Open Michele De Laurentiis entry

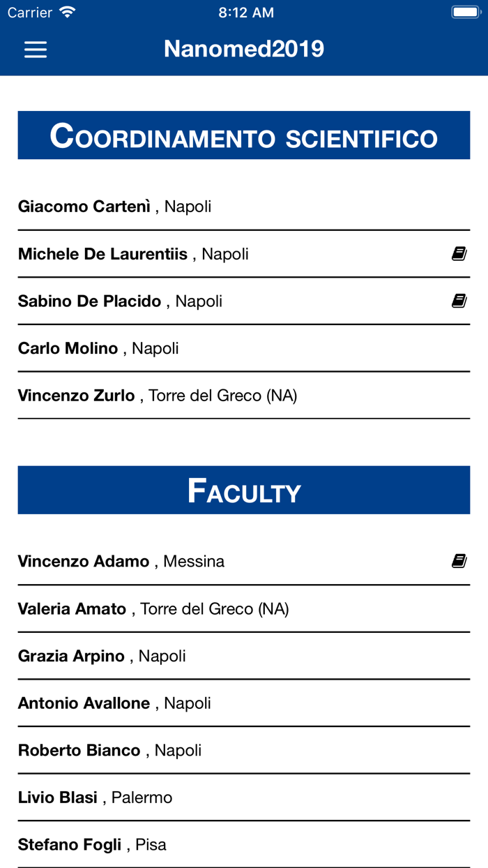point(133,254)
